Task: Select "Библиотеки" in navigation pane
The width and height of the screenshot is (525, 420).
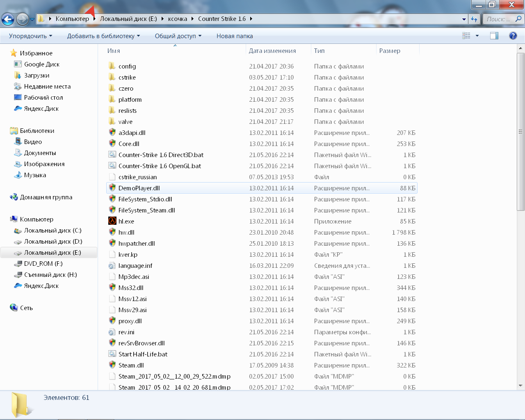Action: pos(37,131)
